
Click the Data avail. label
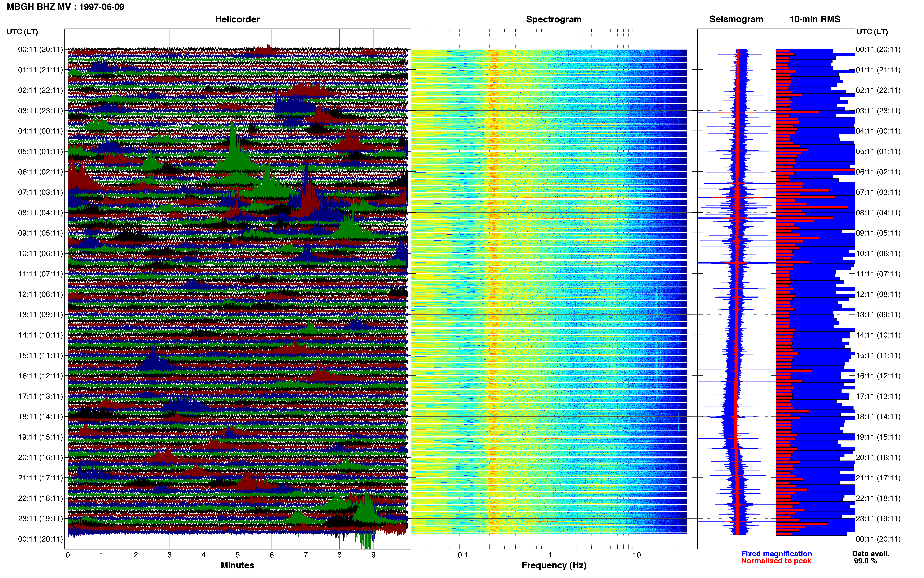pyautogui.click(x=870, y=554)
